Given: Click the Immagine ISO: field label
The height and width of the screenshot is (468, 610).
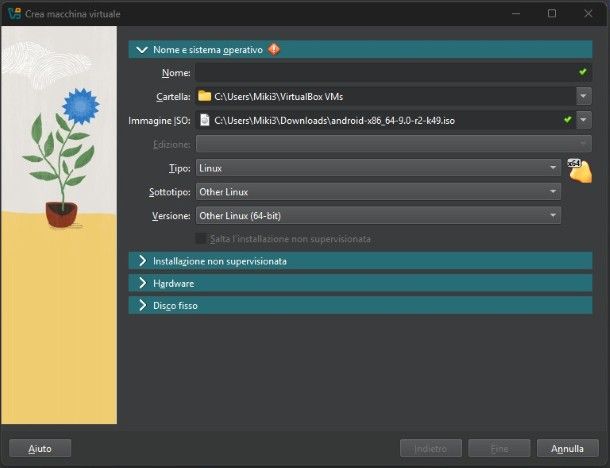Looking at the screenshot, I should tap(160, 121).
